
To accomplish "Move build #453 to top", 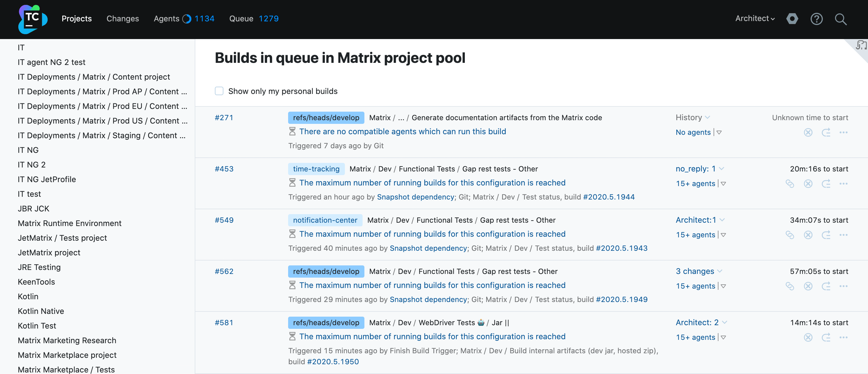I will (826, 184).
